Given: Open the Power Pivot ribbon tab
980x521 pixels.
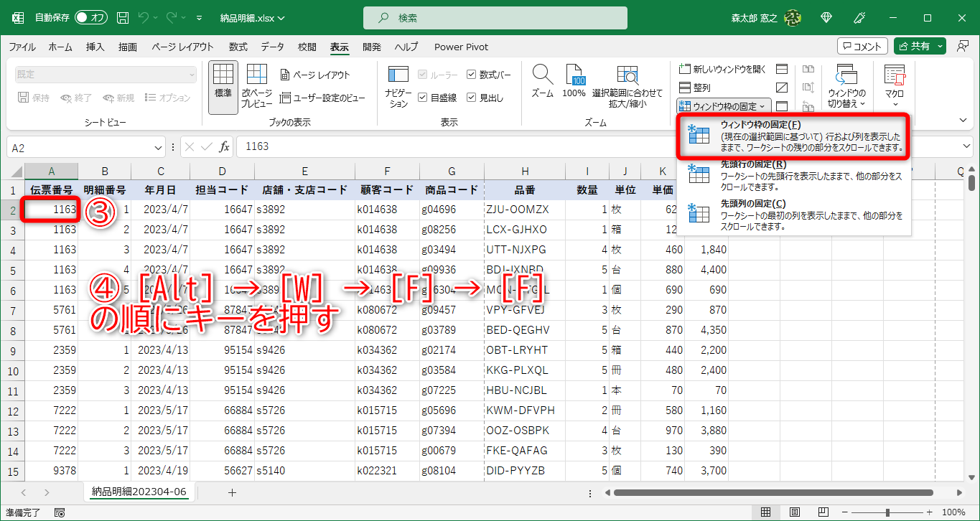Looking at the screenshot, I should pyautogui.click(x=460, y=47).
